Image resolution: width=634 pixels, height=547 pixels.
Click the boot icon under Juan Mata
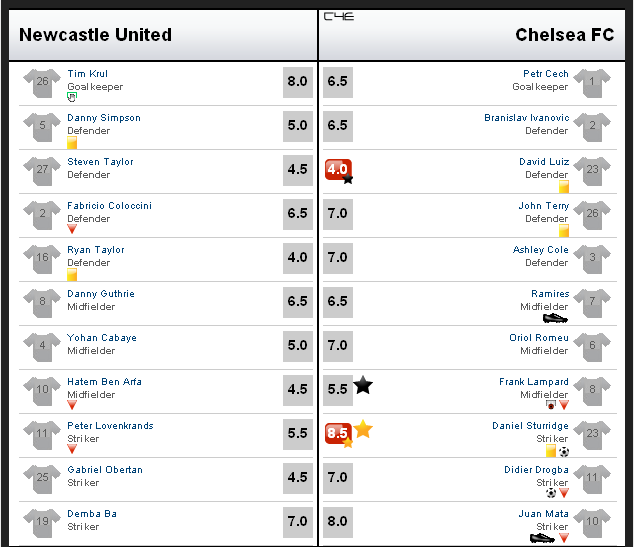542,538
